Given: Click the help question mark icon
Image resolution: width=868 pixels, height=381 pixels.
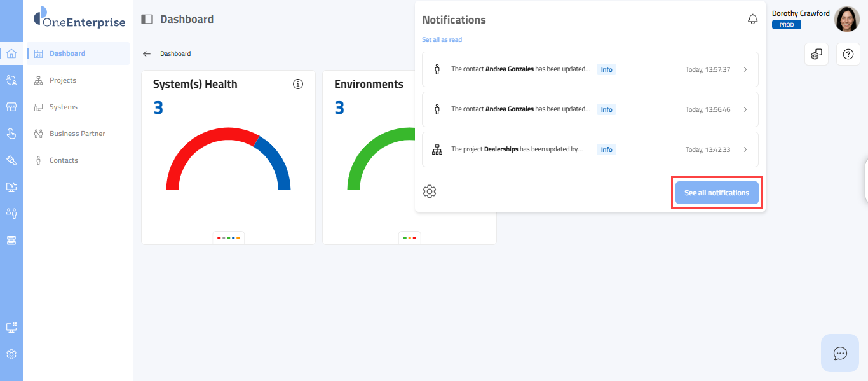Looking at the screenshot, I should click(x=848, y=54).
